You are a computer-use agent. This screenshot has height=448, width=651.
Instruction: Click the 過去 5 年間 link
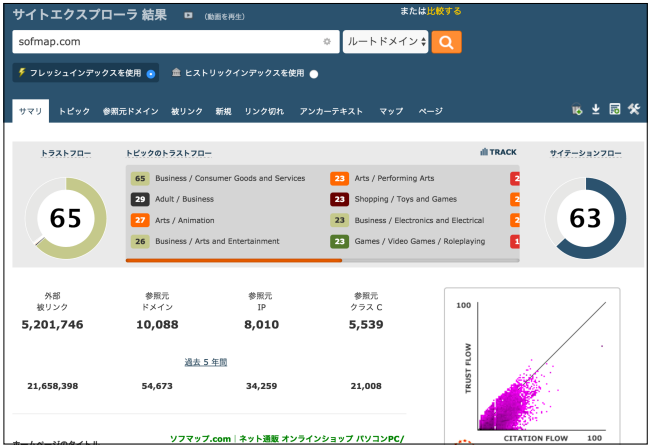pyautogui.click(x=206, y=362)
